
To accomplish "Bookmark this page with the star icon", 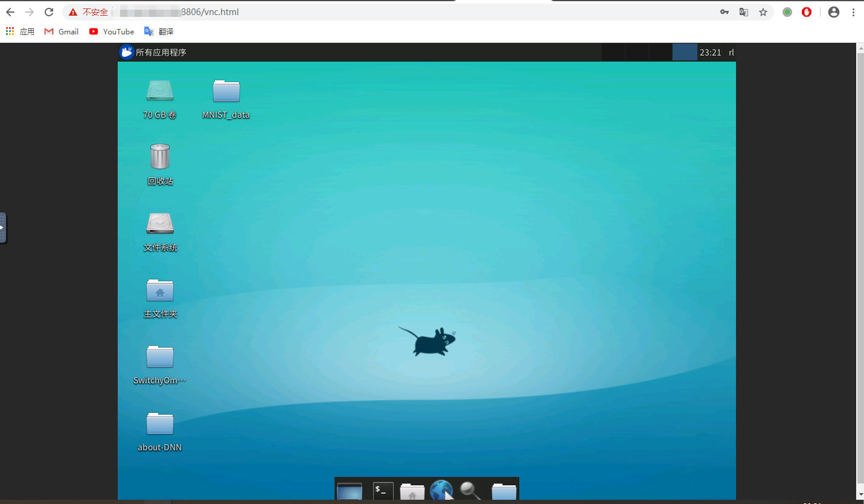I will [763, 12].
